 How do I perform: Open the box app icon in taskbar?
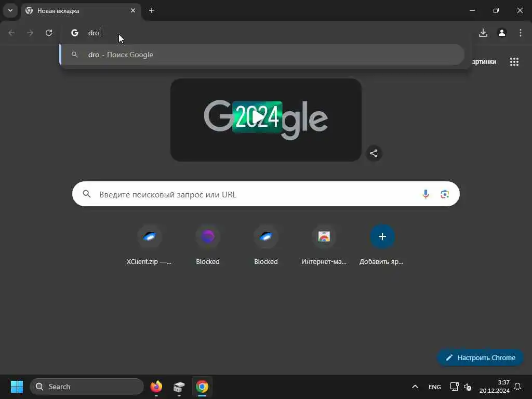179,387
